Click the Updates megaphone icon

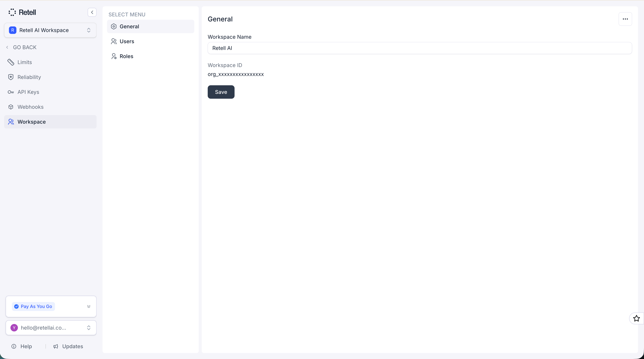(56, 347)
